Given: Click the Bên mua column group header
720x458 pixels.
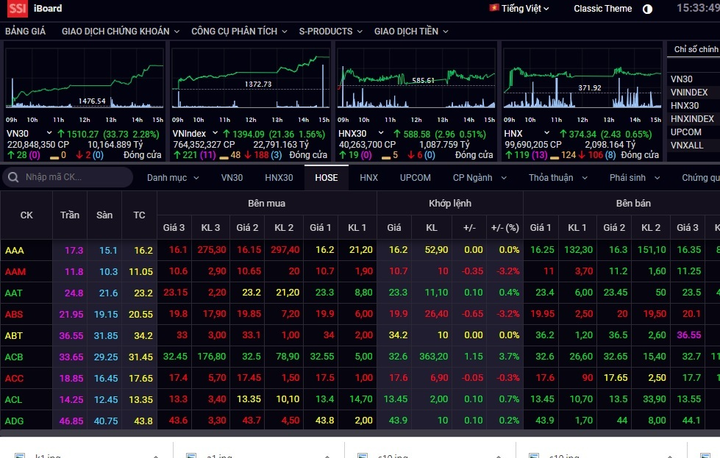Looking at the screenshot, I should [267, 203].
